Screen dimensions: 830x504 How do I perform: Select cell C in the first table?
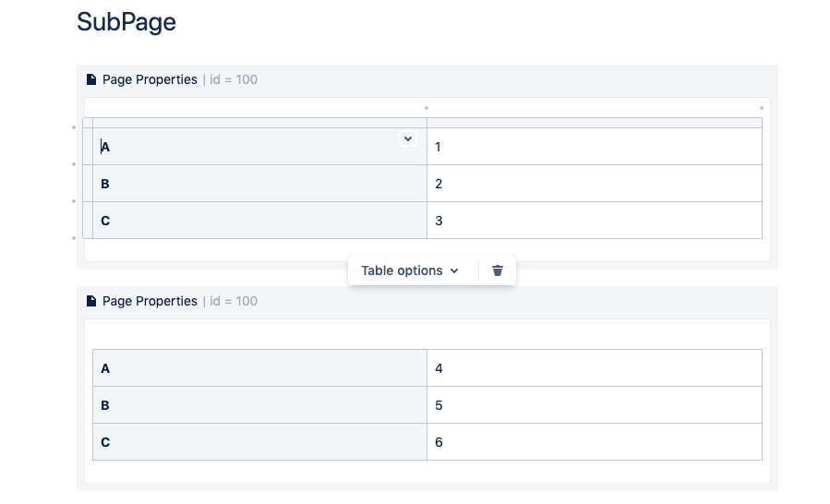coord(260,221)
